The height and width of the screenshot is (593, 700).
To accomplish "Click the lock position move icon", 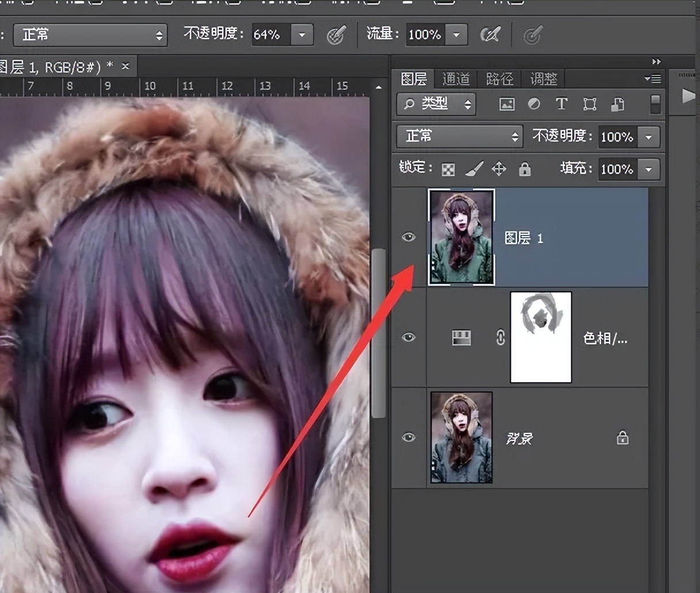I will click(x=499, y=169).
